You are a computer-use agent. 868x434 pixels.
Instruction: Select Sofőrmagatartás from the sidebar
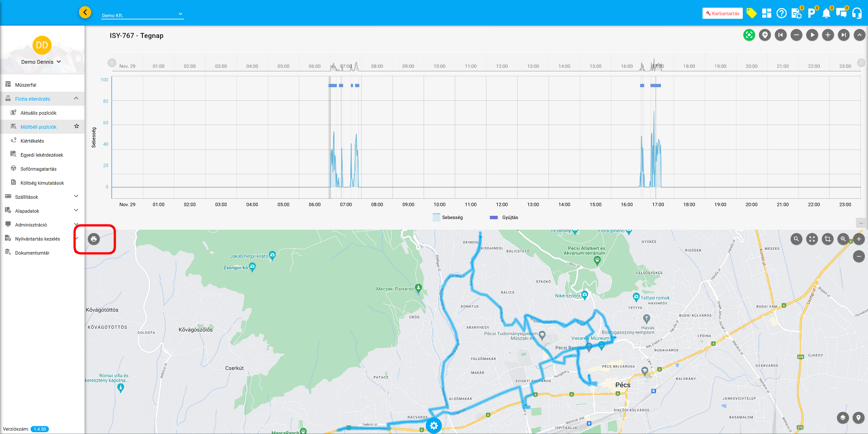[x=38, y=169]
